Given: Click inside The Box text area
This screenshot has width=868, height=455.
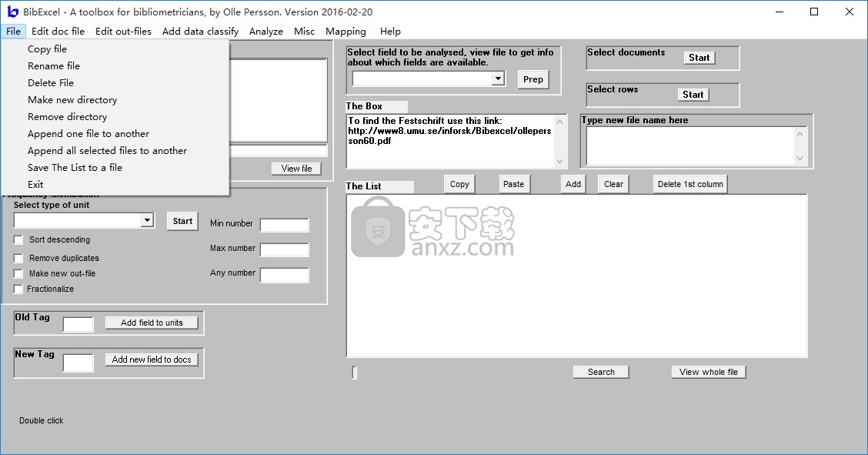Looking at the screenshot, I should (x=449, y=141).
